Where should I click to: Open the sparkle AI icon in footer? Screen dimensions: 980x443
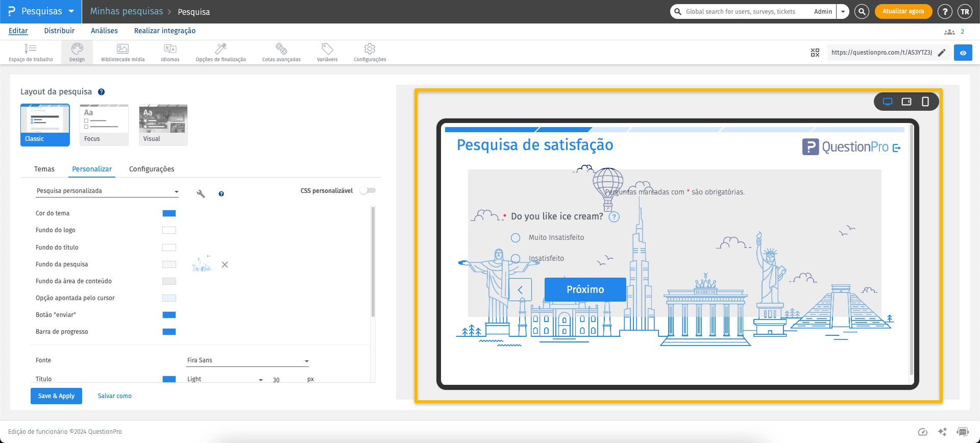click(x=942, y=432)
